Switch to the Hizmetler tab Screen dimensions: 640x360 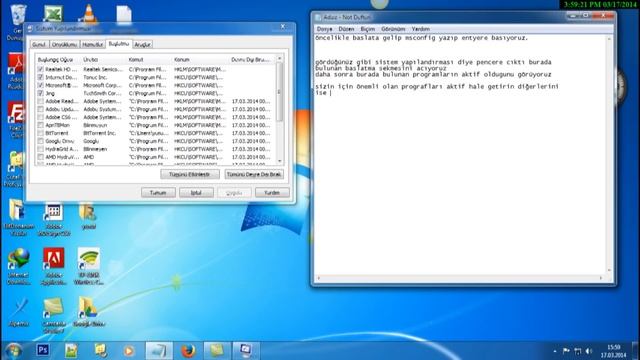tap(93, 44)
